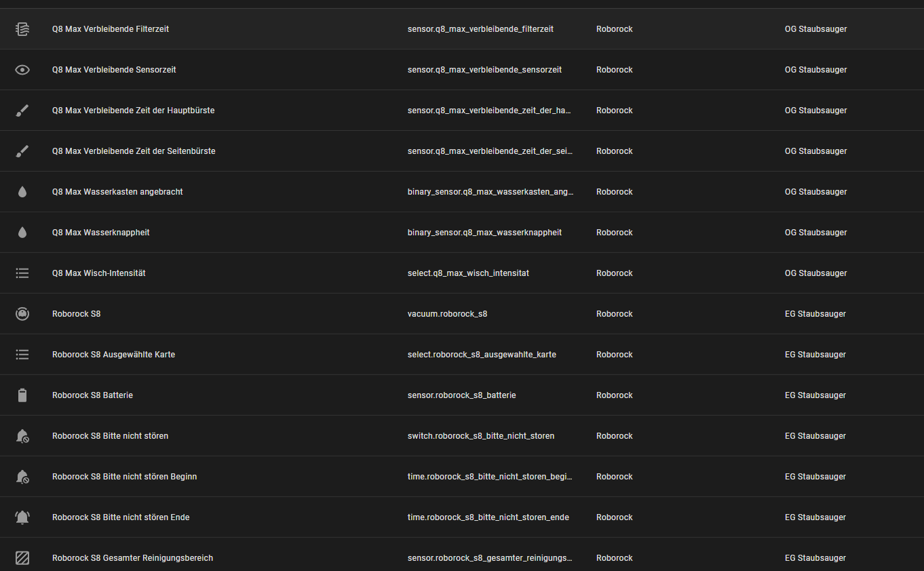
Task: Click the filter icon for Q8 Max Verbleibende Filterzeit
Action: point(22,29)
